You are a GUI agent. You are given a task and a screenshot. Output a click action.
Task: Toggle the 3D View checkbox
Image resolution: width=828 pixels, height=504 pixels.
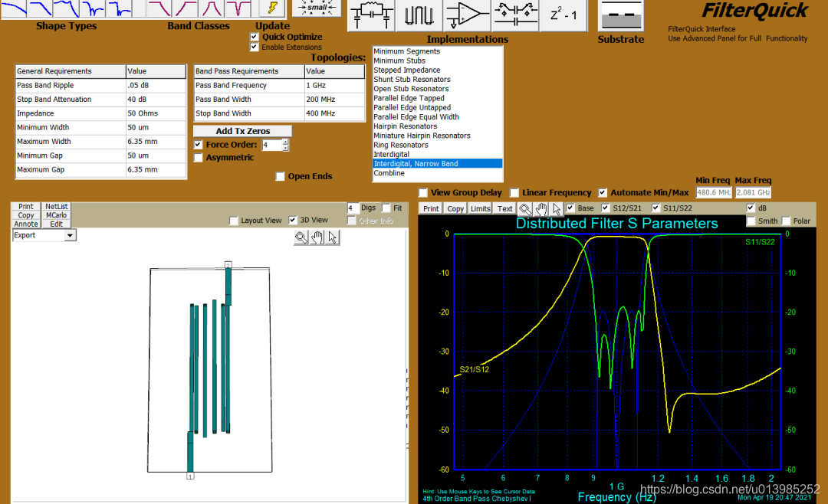293,220
